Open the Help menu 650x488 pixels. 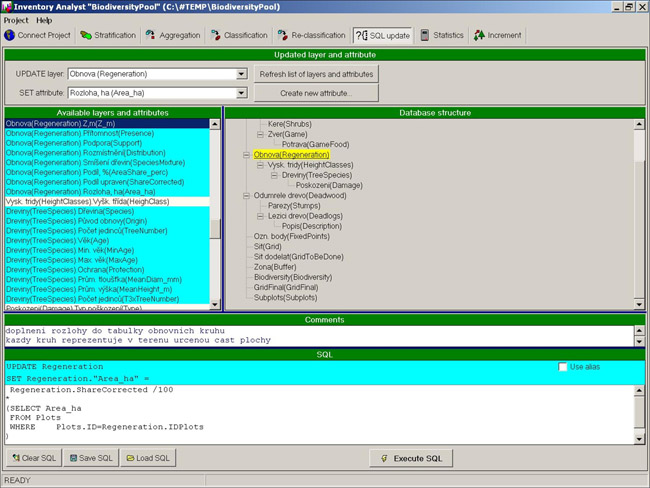pos(44,20)
